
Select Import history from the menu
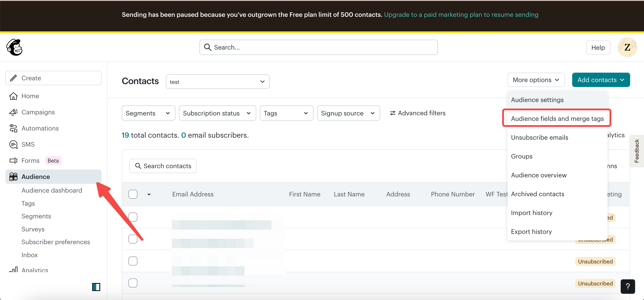click(531, 213)
